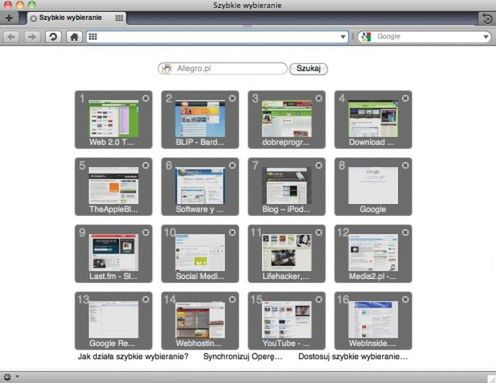Open a new tab with plus button
This screenshot has height=383, width=496.
coord(9,18)
